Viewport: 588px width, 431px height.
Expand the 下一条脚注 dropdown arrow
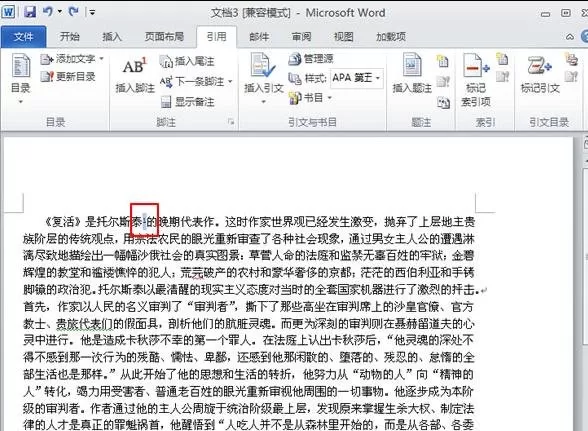coord(230,81)
